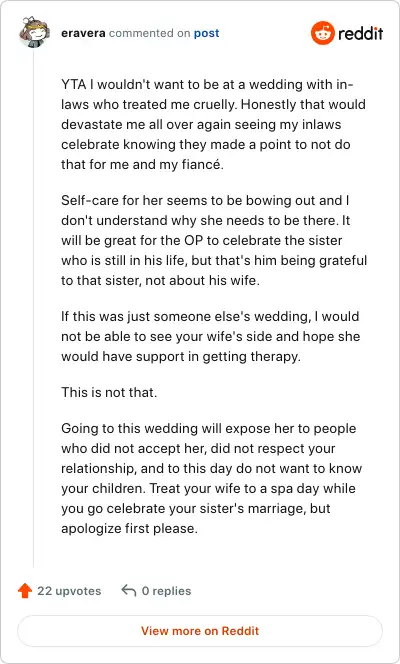400x664 pixels.
Task: Click the closing words "apologize first please."
Action: click(x=129, y=528)
